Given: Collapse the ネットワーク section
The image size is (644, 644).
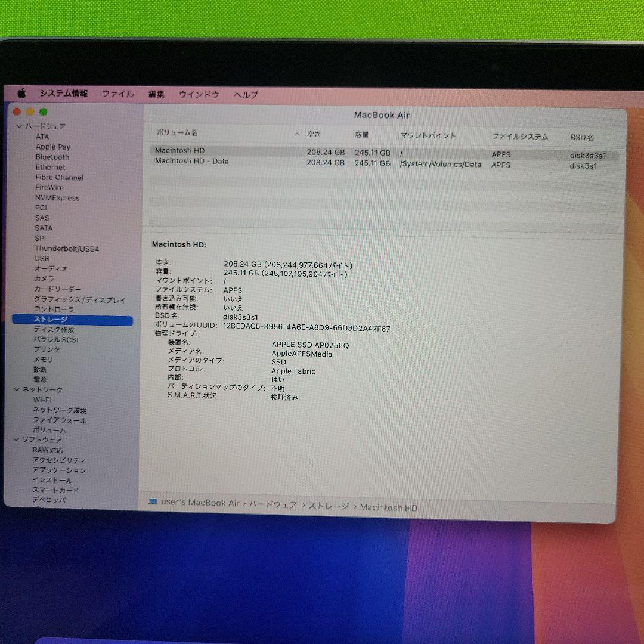Looking at the screenshot, I should click(x=17, y=389).
